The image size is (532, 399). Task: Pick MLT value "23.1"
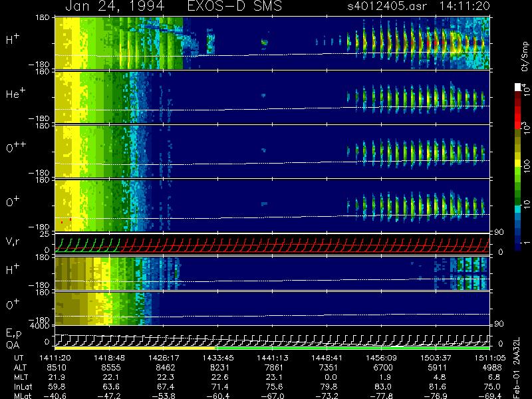[274, 377]
